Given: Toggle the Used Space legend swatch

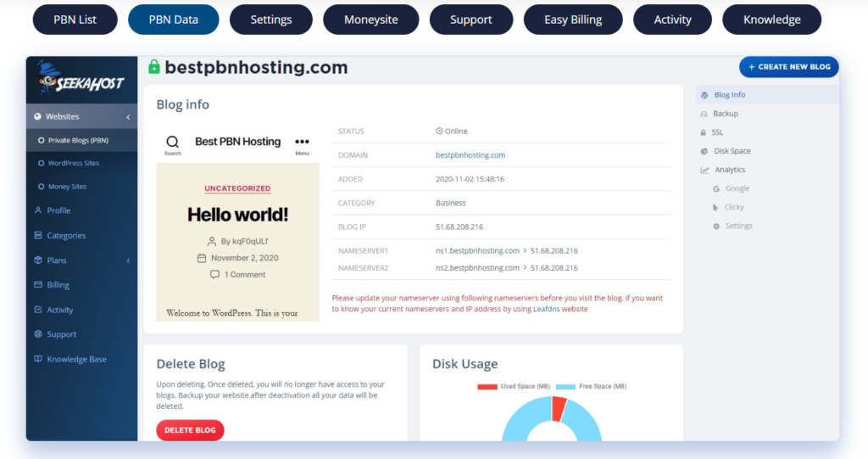Looking at the screenshot, I should pos(487,386).
